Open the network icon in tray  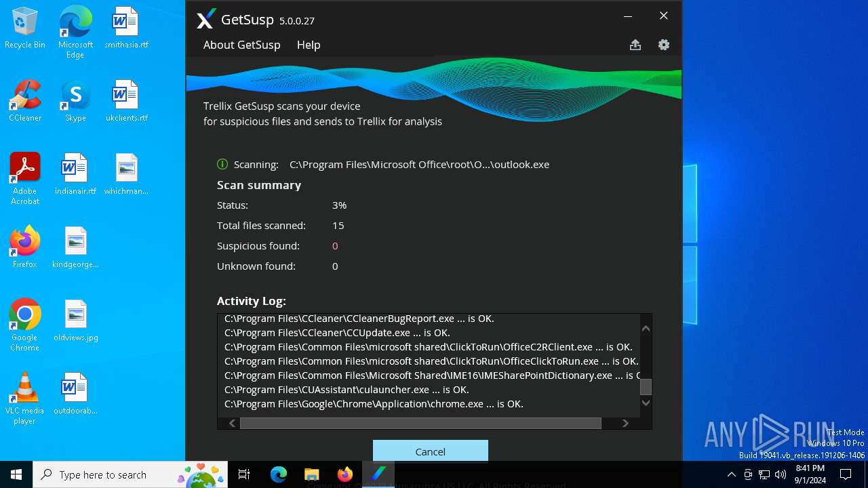(764, 474)
